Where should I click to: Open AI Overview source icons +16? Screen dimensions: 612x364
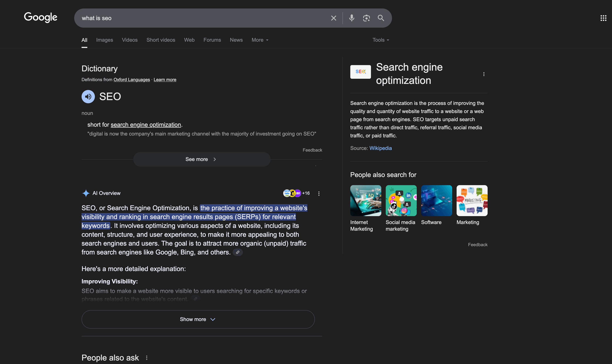coord(296,193)
